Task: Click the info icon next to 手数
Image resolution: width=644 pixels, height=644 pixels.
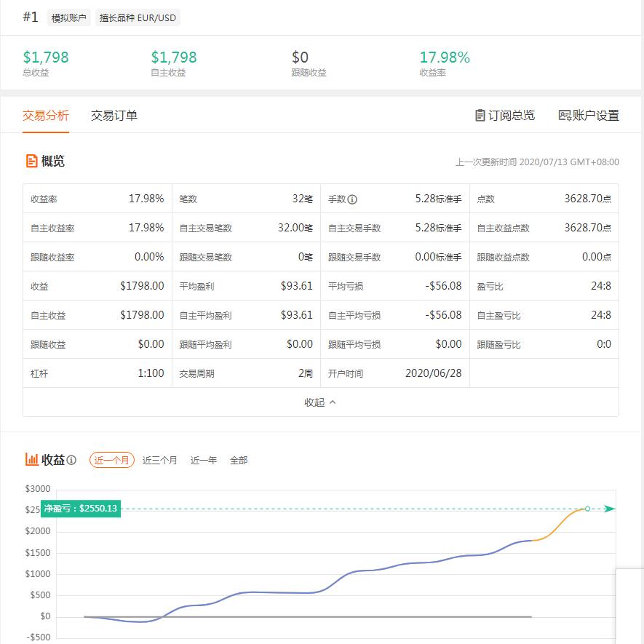Action: coord(352,199)
